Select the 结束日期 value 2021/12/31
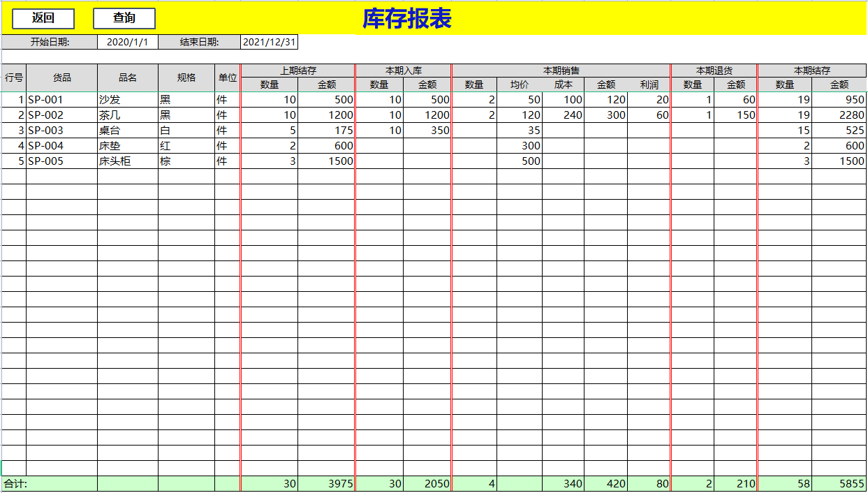 pos(269,42)
